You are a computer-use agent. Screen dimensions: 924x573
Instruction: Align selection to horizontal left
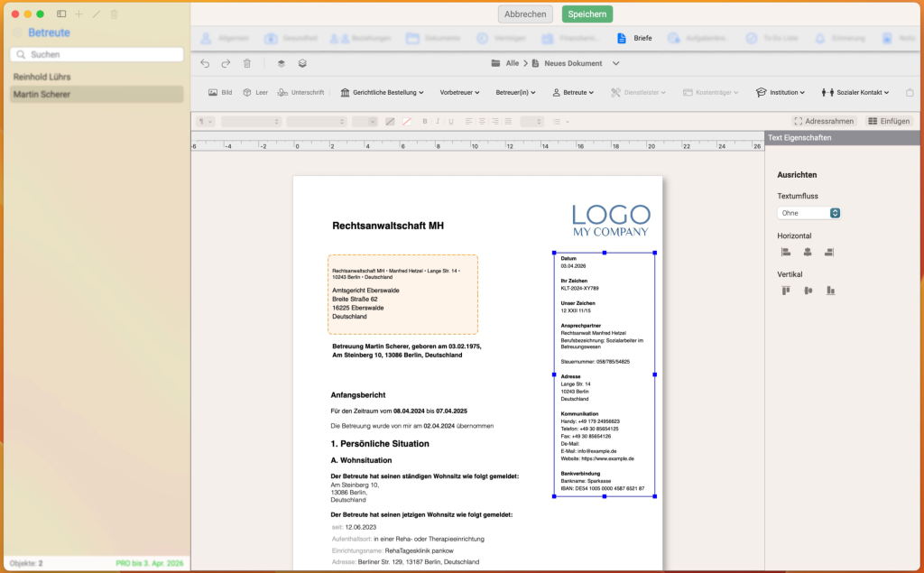[786, 252]
